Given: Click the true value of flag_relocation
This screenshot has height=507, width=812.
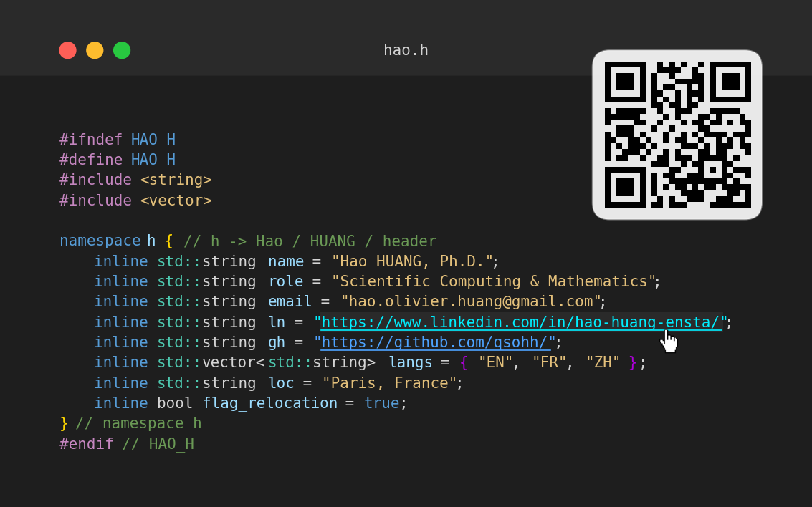Looking at the screenshot, I should point(381,403).
